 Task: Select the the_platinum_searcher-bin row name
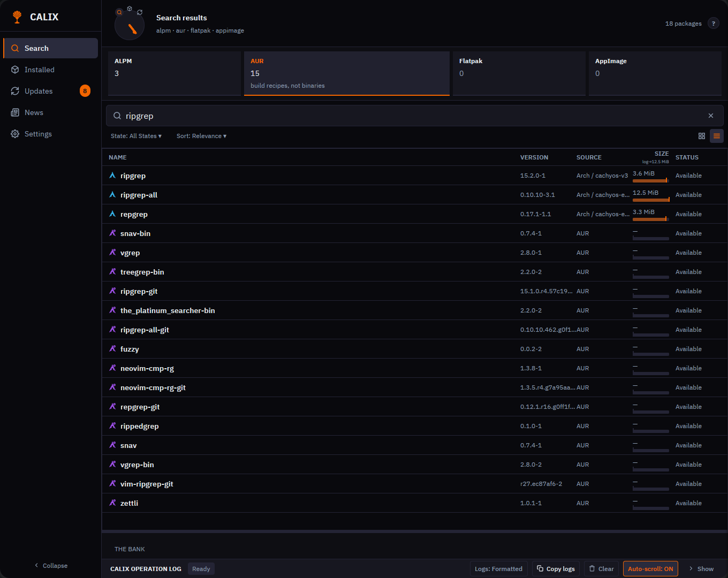168,310
